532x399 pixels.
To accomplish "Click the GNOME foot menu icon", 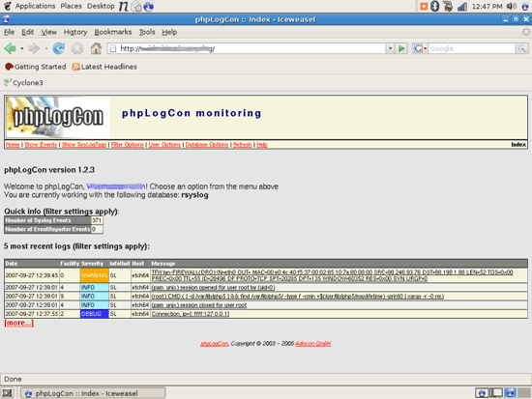I will pyautogui.click(x=8, y=6).
